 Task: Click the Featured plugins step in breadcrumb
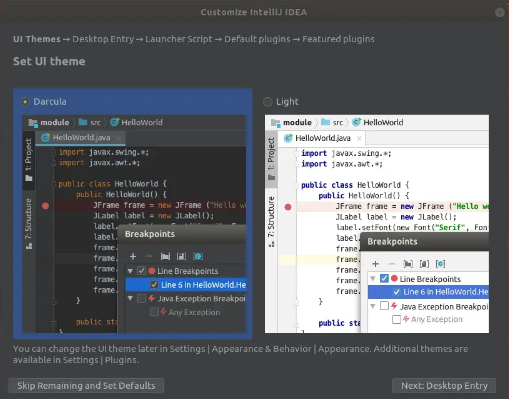pos(338,39)
